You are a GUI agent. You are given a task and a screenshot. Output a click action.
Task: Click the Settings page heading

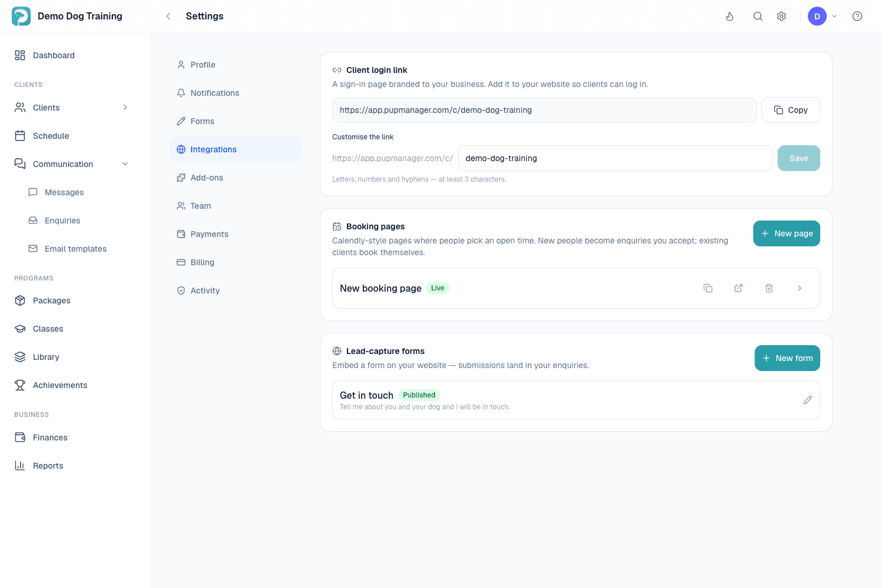coord(205,16)
